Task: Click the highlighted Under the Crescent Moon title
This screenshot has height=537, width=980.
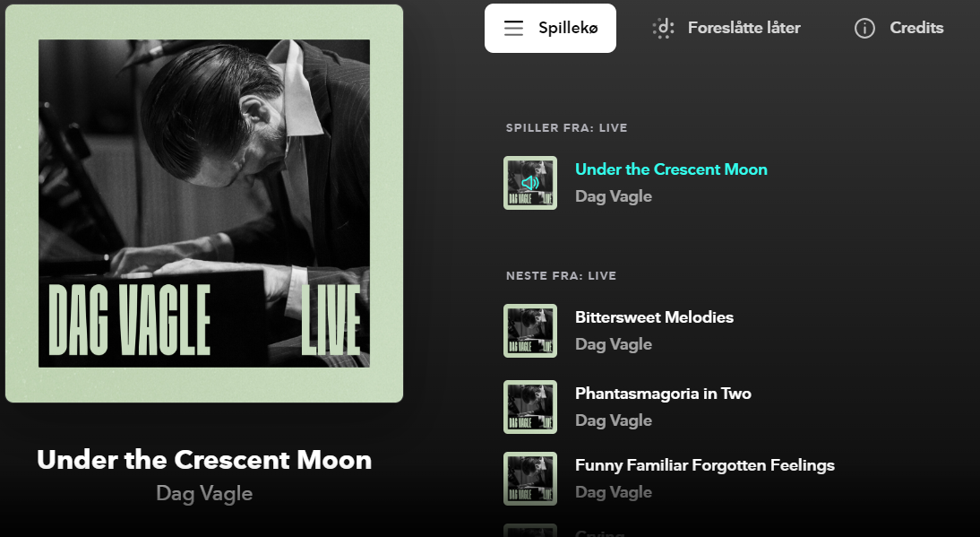Action: [671, 169]
